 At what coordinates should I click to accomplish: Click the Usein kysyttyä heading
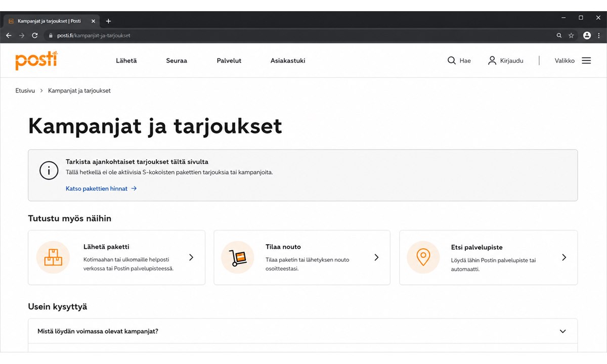[58, 306]
